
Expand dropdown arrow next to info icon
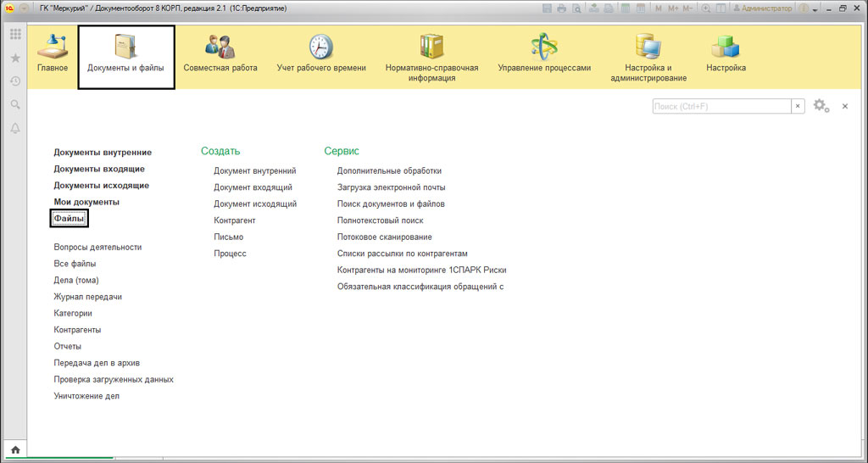click(x=815, y=9)
